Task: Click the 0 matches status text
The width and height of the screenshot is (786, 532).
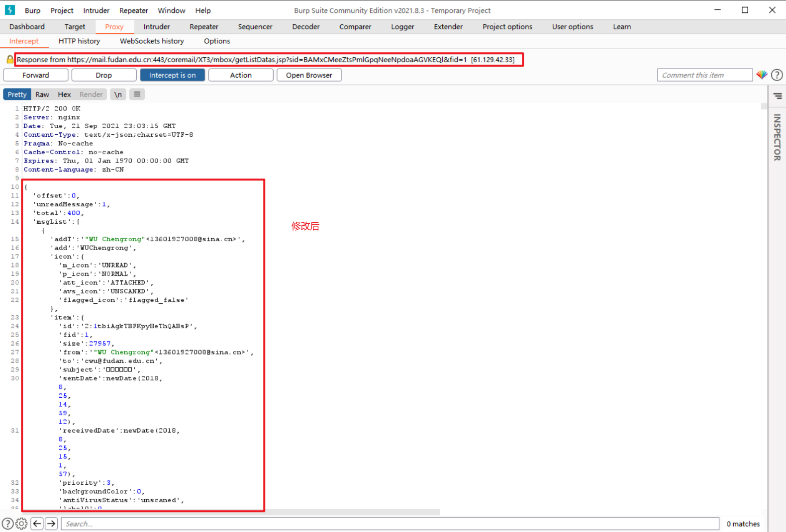Action: (x=743, y=524)
